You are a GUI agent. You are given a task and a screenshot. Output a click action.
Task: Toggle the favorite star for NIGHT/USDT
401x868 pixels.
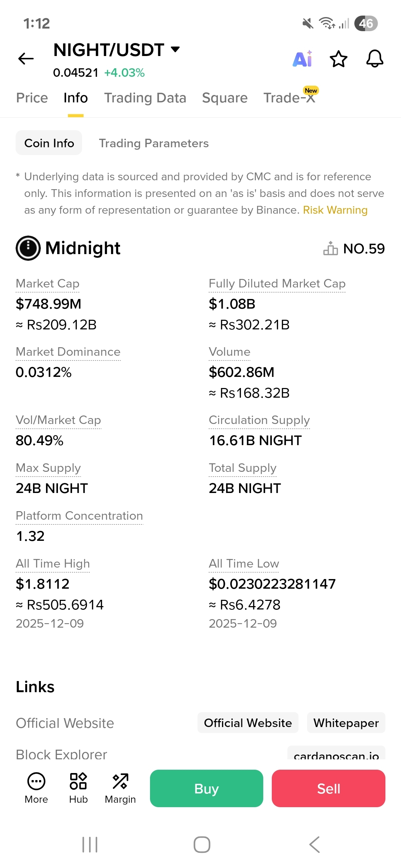[339, 59]
